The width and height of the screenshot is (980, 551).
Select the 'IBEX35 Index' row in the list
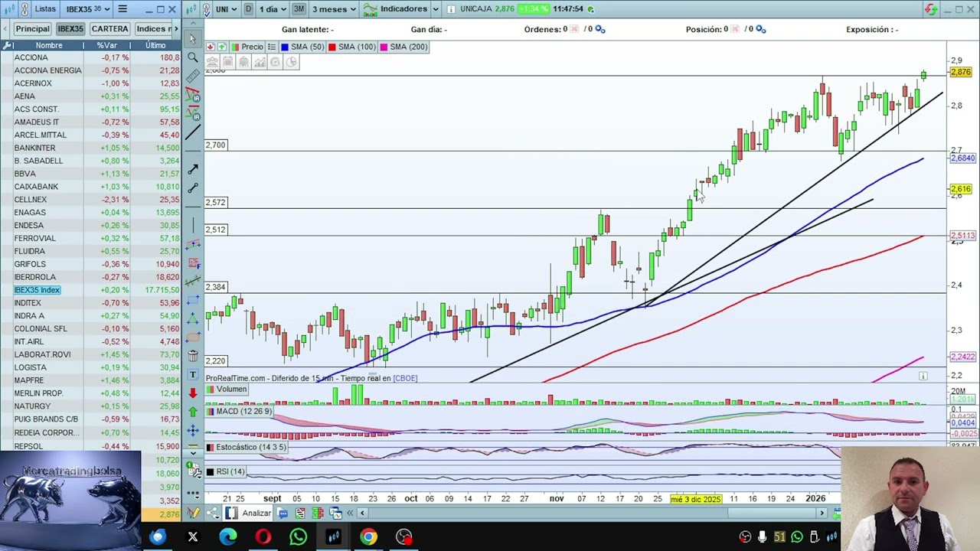pos(91,290)
